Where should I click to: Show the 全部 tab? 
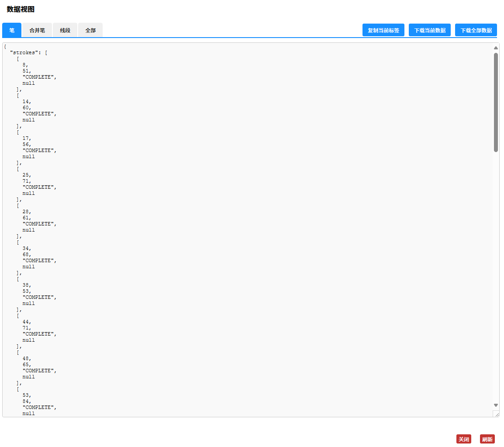point(90,31)
